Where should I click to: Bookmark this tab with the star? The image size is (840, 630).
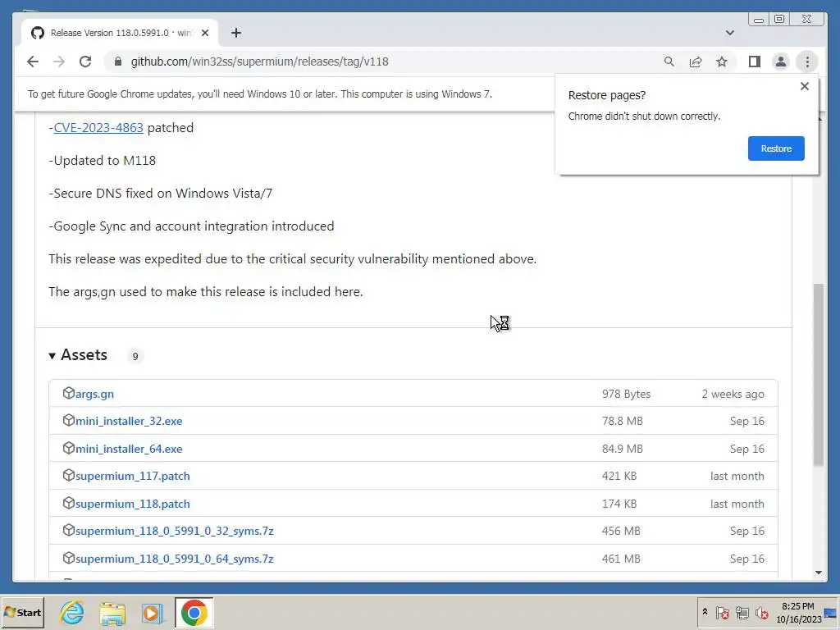(722, 62)
